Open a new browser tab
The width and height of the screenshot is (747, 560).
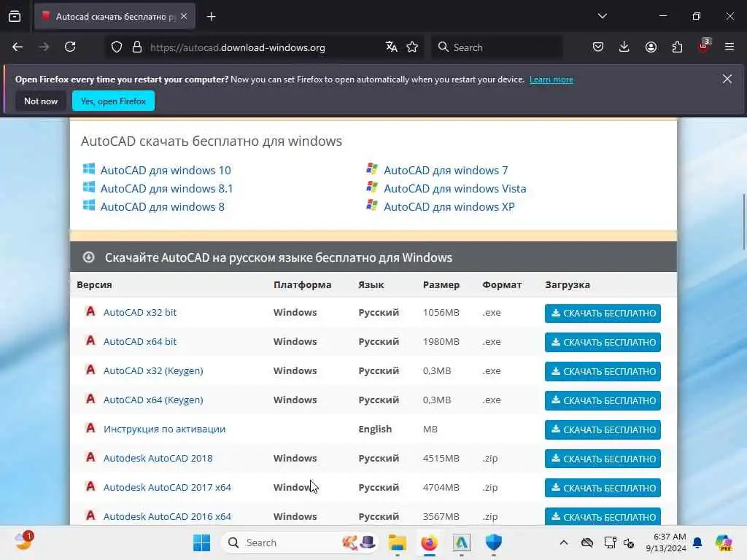click(x=211, y=17)
